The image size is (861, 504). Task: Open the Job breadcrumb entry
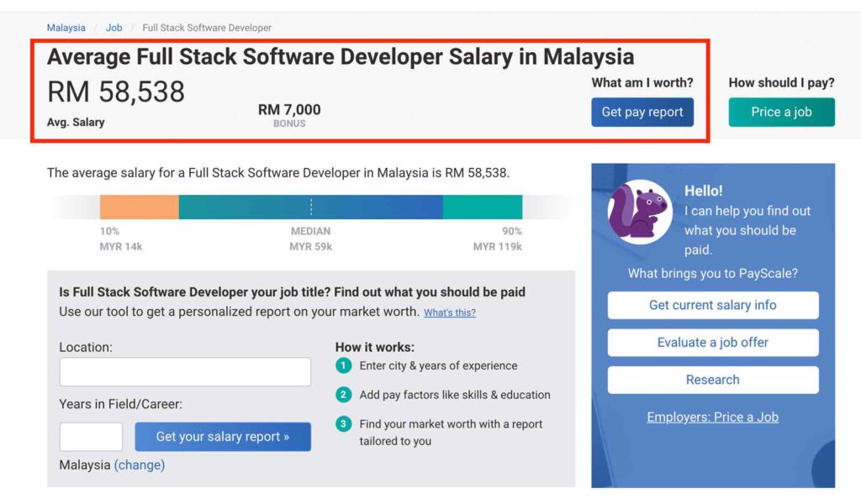click(114, 27)
